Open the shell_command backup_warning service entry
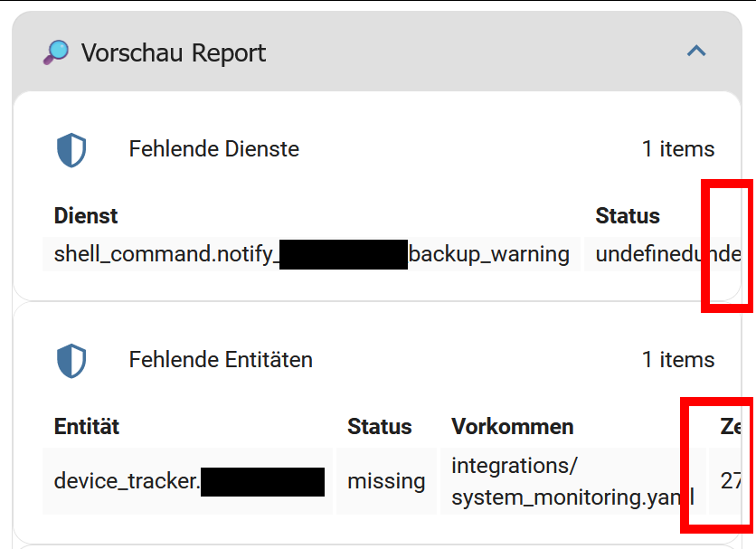 (311, 254)
